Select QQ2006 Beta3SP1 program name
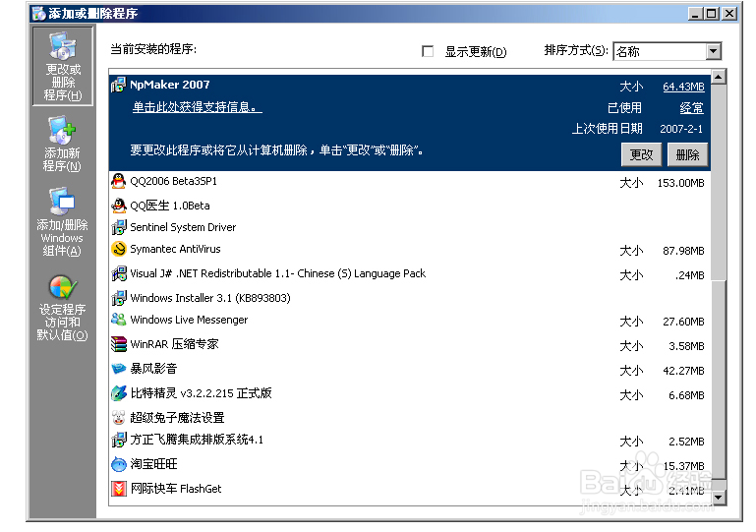756x532 pixels. [x=174, y=181]
